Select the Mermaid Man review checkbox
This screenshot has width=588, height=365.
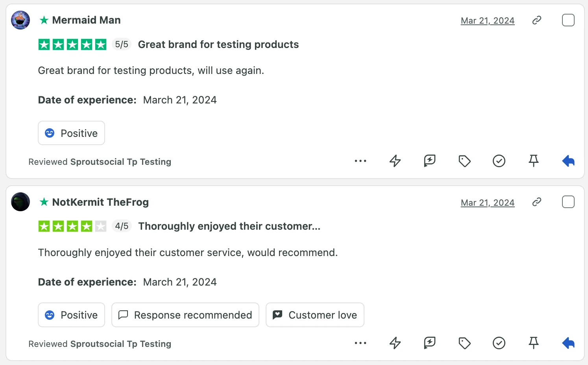[568, 20]
